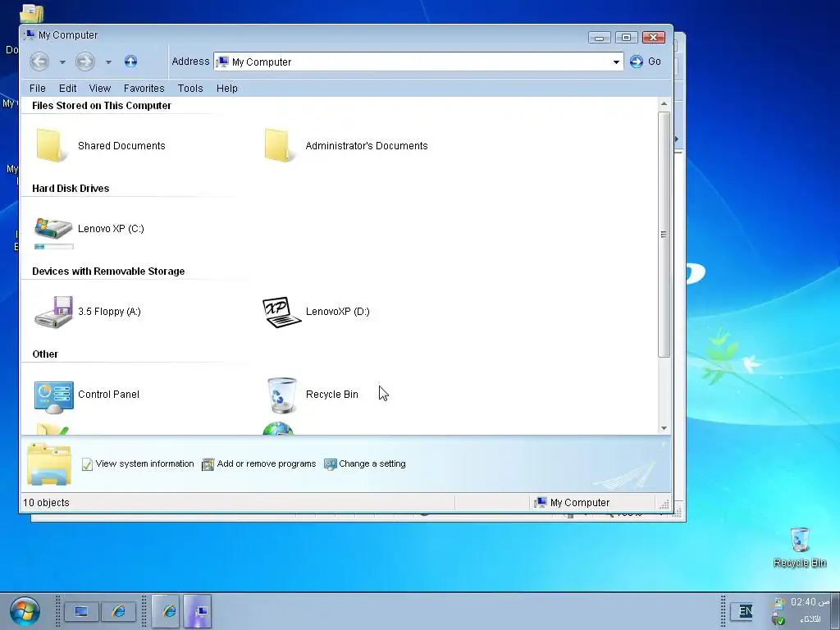Open the Forward history dropdown arrow

[108, 62]
